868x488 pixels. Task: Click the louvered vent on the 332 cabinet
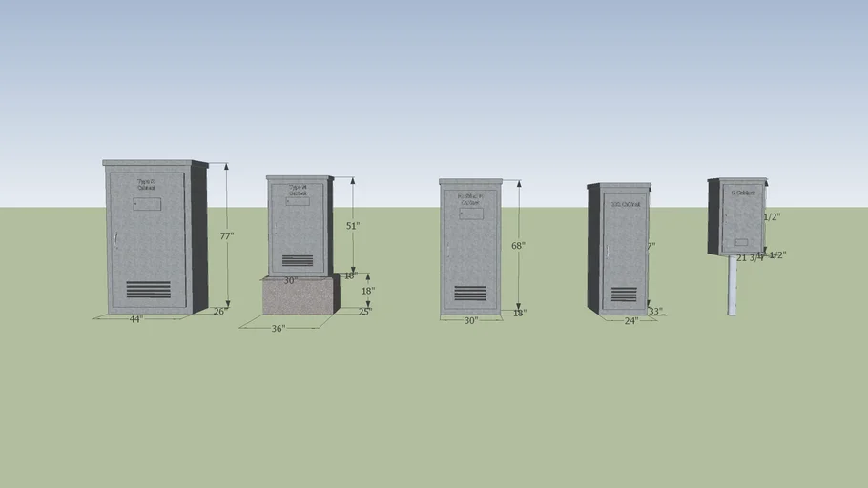coord(624,295)
